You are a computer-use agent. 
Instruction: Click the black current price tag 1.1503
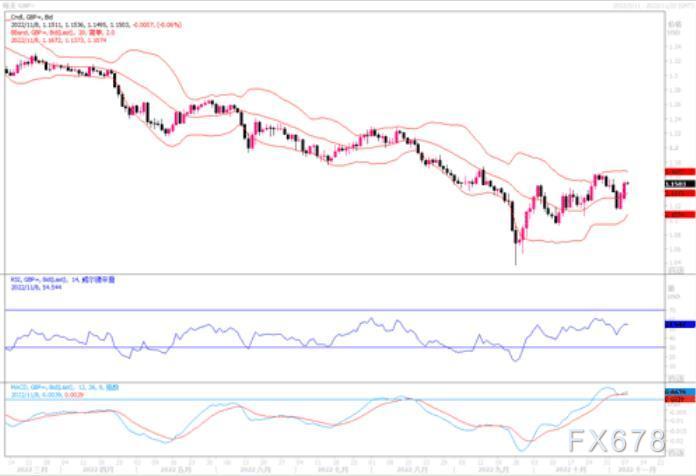[680, 184]
